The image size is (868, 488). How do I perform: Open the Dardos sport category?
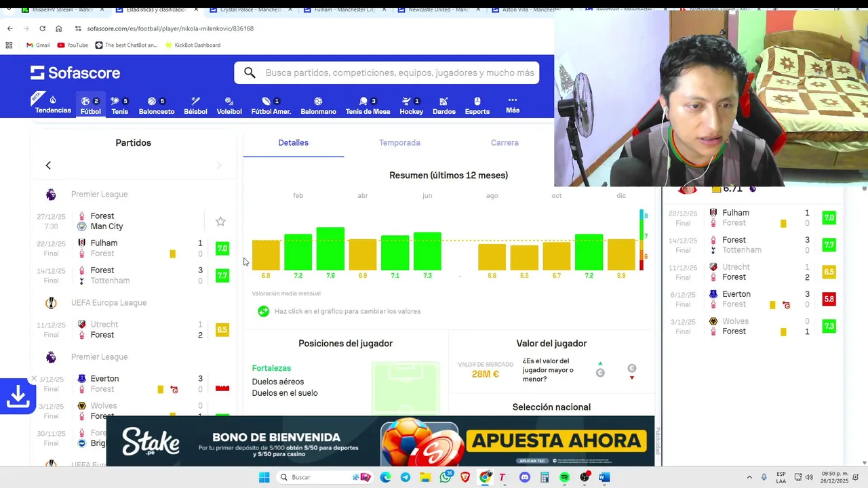pyautogui.click(x=443, y=105)
